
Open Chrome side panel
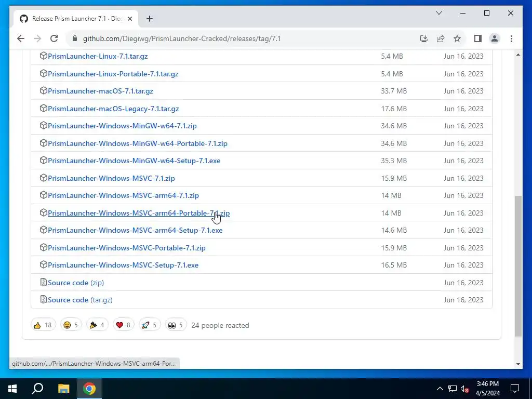tap(478, 38)
